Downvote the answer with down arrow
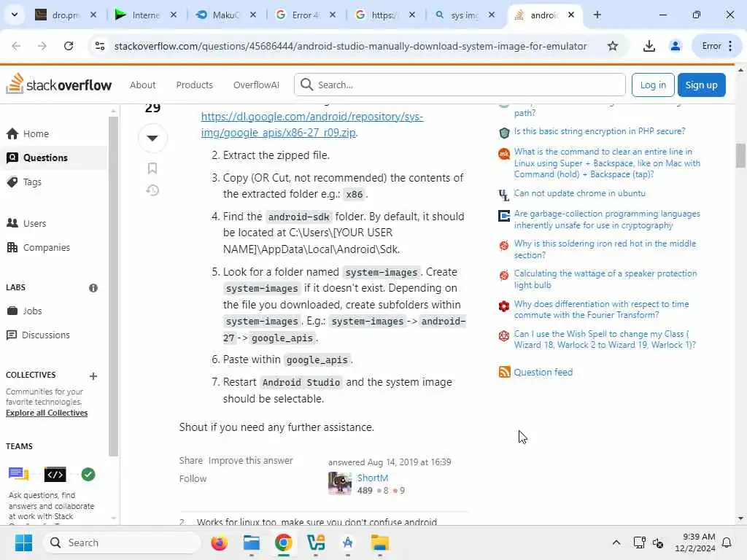The height and width of the screenshot is (560, 747). point(152,138)
